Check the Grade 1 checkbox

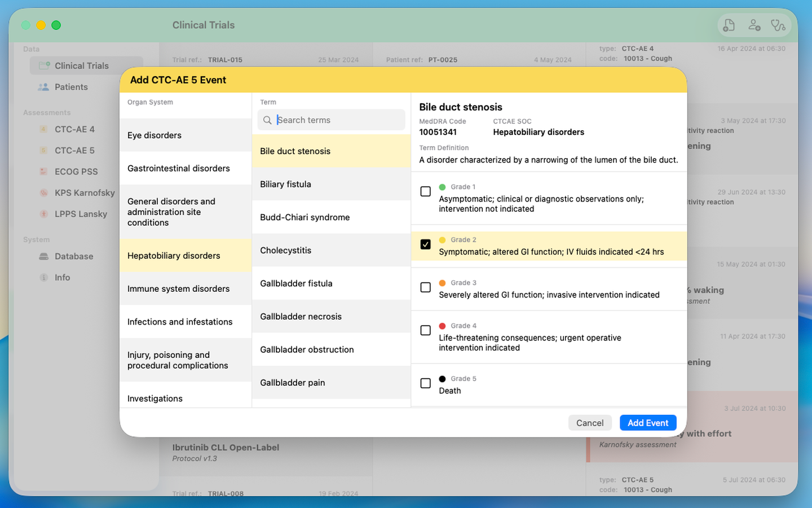426,192
